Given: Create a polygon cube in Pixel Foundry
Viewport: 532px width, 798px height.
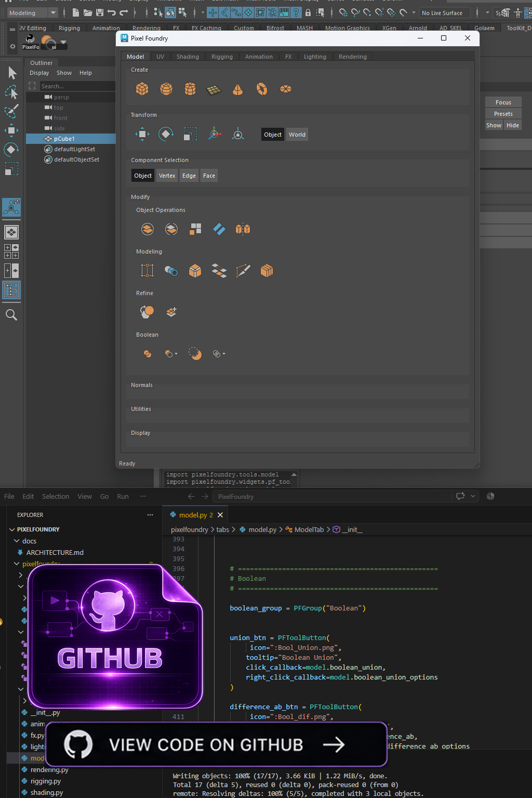Looking at the screenshot, I should [x=142, y=89].
